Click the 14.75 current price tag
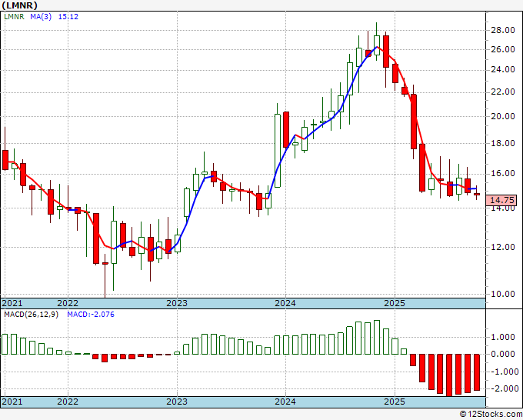Viewport: 523px width, 420px height. click(503, 200)
